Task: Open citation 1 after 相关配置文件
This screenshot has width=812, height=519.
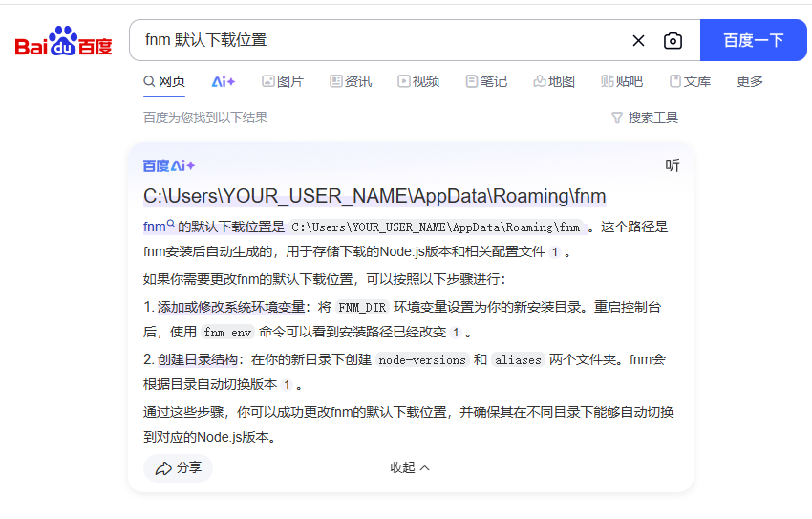Action: click(555, 252)
